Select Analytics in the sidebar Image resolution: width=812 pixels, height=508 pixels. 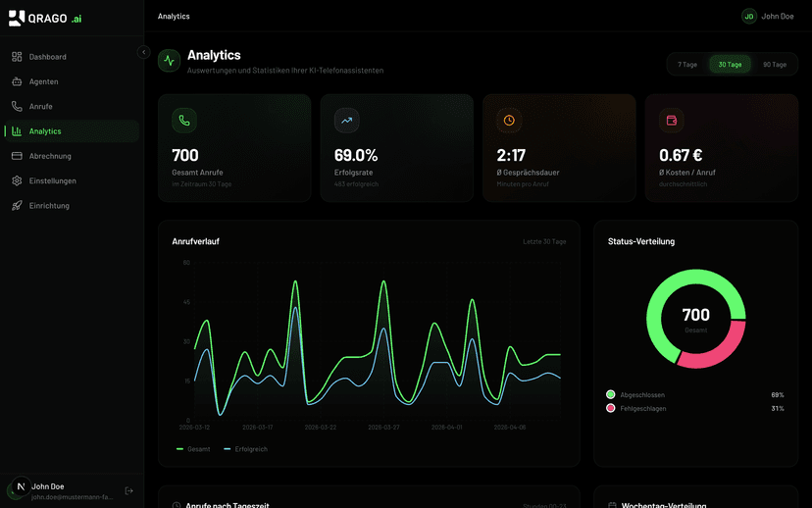click(x=72, y=131)
